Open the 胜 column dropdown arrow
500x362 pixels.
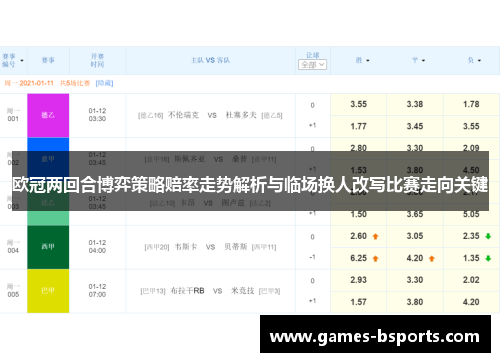pyautogui.click(x=368, y=61)
